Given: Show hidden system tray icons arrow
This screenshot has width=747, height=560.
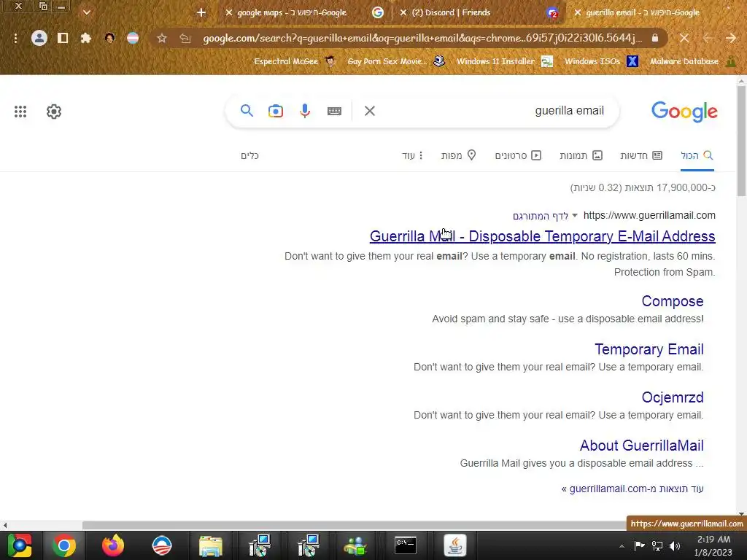Looking at the screenshot, I should click(x=622, y=546).
